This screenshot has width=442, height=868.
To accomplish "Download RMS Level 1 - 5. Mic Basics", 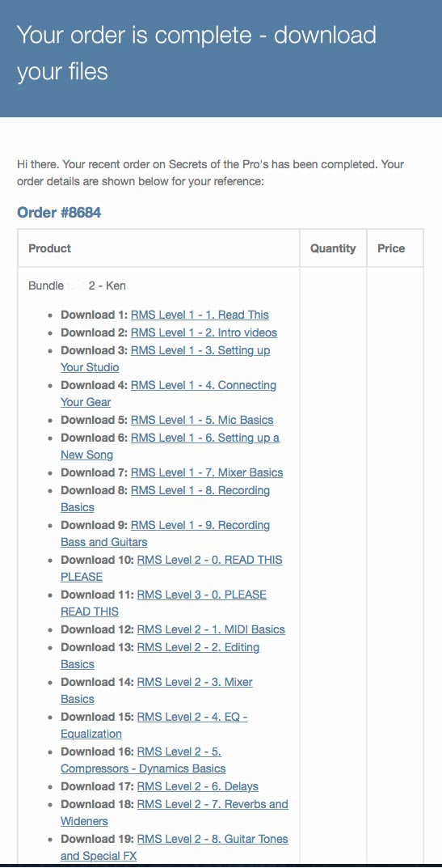I will click(202, 420).
